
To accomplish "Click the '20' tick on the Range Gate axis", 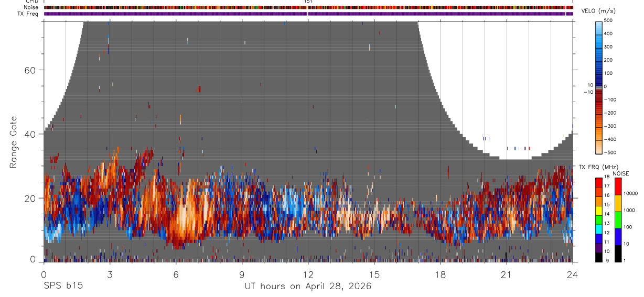I will click(29, 198).
